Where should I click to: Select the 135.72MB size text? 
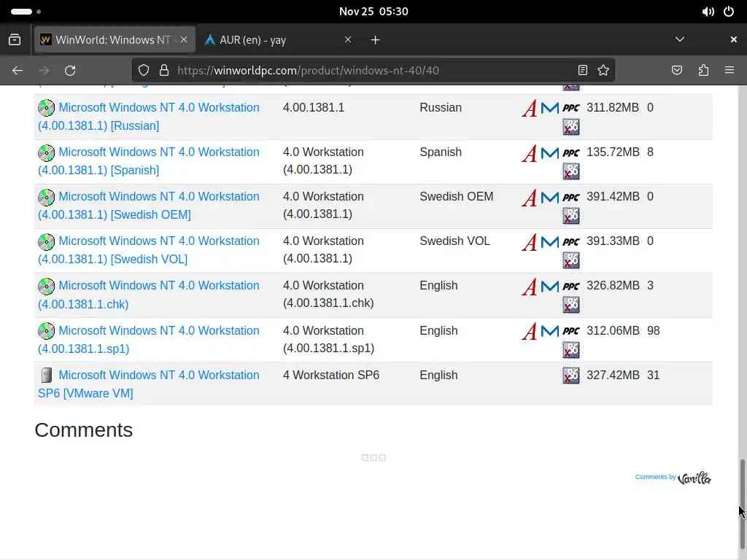[613, 152]
